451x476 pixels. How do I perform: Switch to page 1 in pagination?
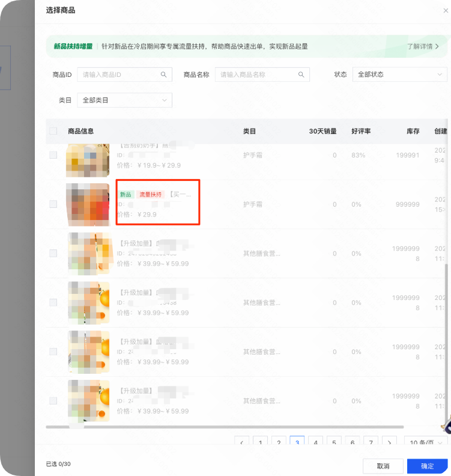(260, 443)
